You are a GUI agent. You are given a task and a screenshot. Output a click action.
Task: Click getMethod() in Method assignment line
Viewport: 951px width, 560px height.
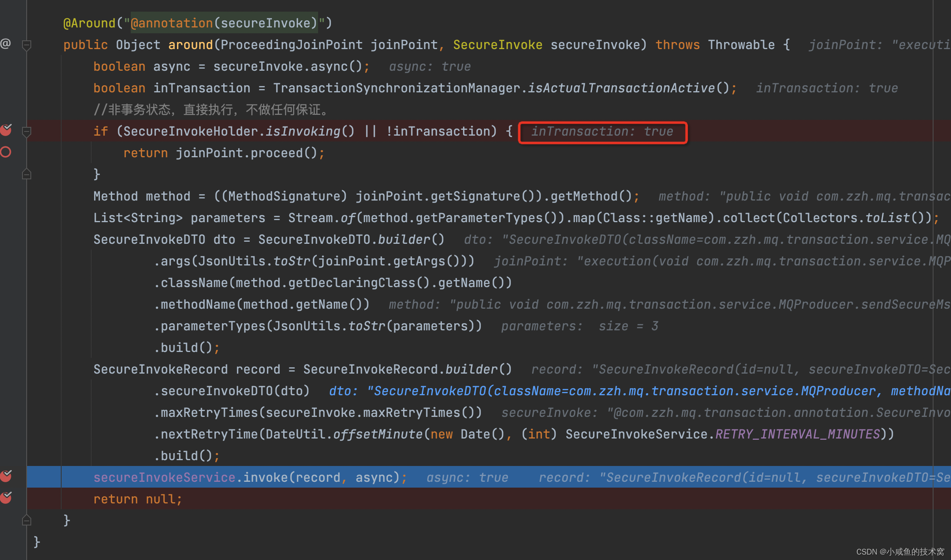[591, 196]
